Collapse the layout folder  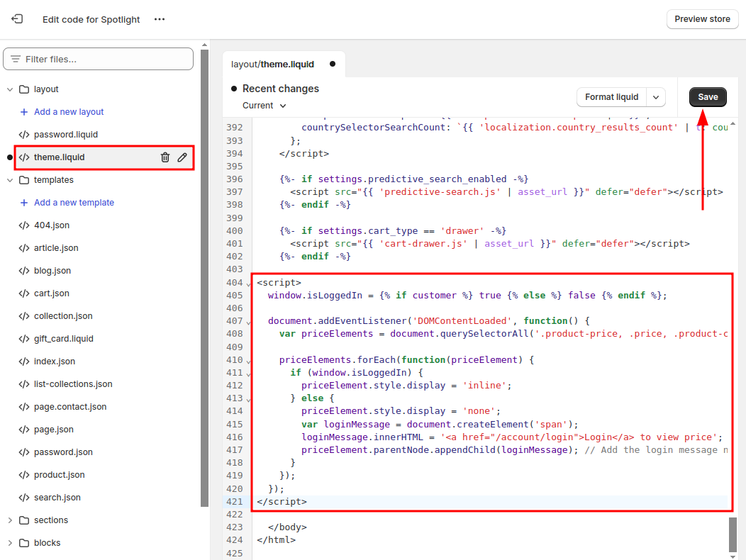tap(10, 89)
